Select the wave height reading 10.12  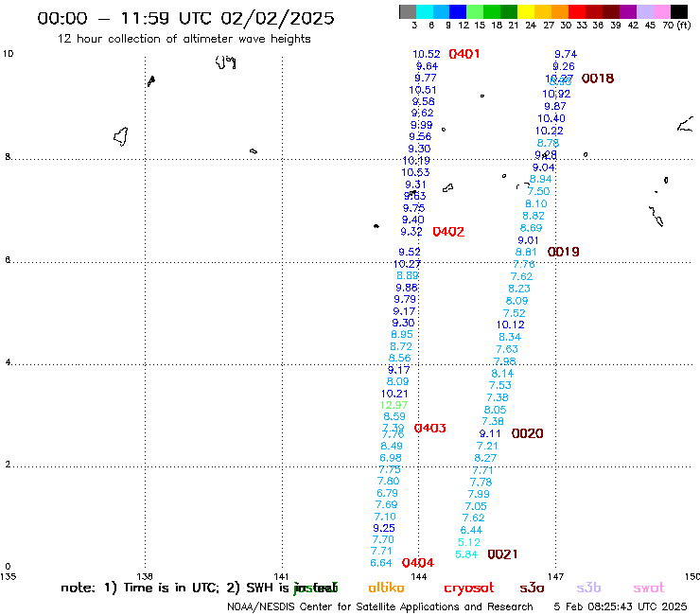coord(510,325)
